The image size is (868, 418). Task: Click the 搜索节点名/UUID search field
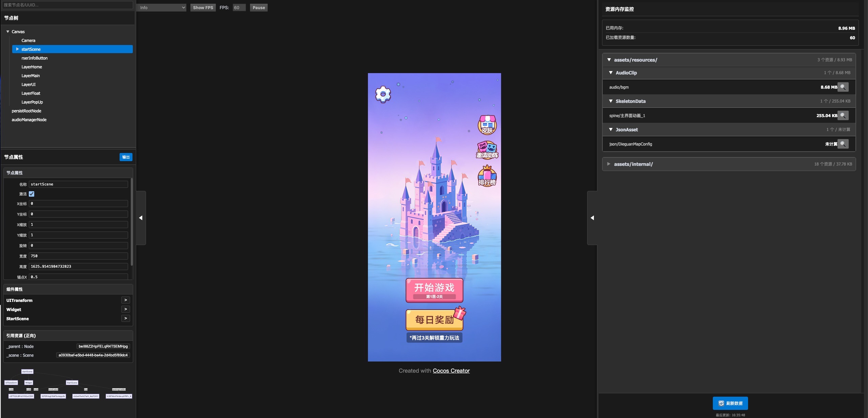pos(68,5)
